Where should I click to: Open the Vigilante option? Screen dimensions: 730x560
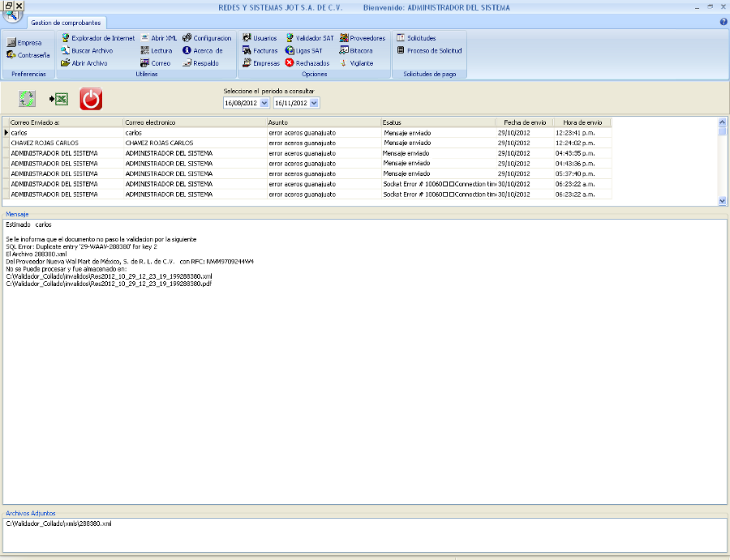[356, 63]
